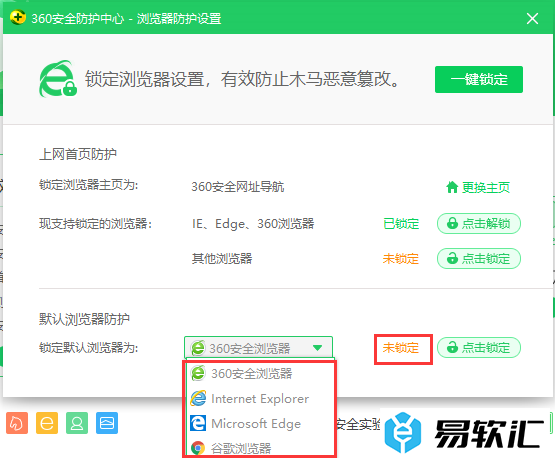Click the 默认浏览器防护 section heading
The width and height of the screenshot is (555, 458).
[84, 319]
